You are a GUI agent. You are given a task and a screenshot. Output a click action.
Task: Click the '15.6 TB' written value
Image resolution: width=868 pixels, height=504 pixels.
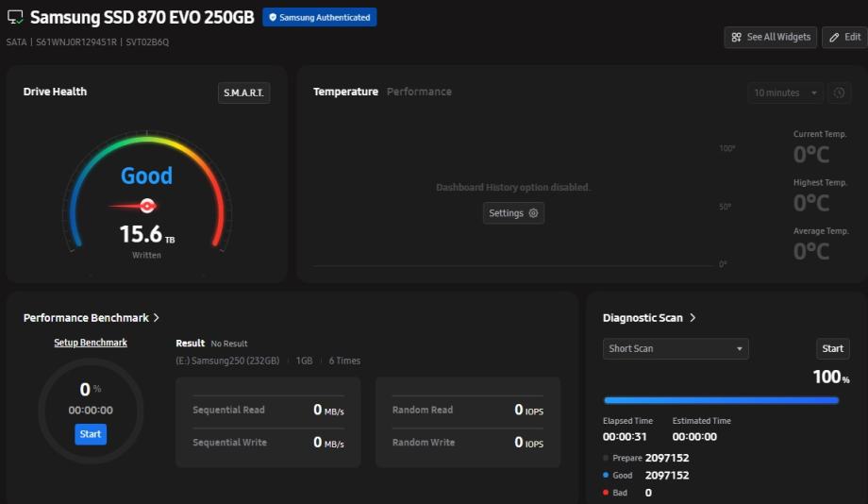(x=146, y=234)
